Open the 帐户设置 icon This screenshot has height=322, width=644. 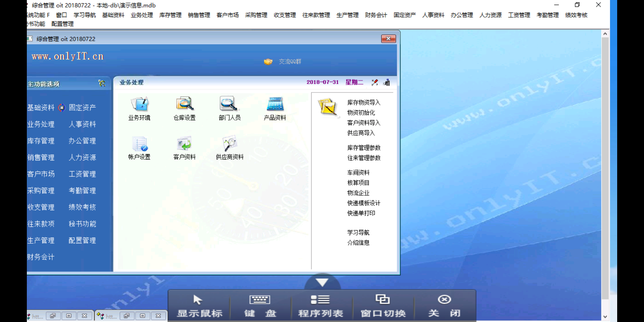140,144
